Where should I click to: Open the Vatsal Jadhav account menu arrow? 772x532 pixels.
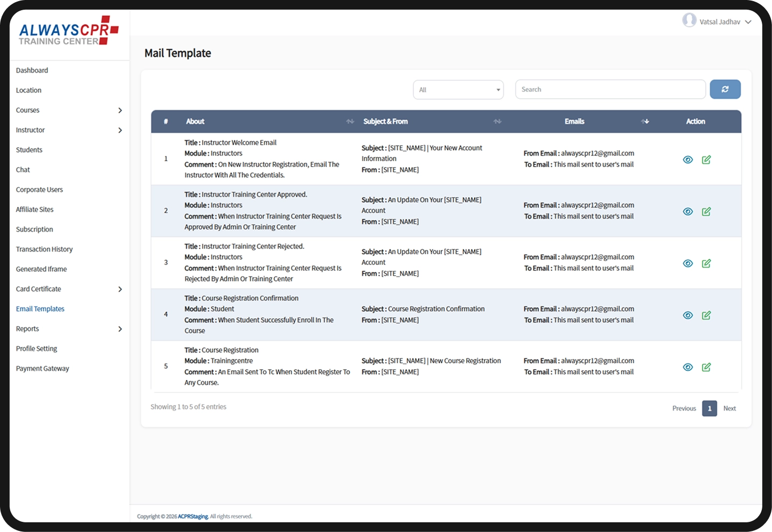click(x=748, y=22)
